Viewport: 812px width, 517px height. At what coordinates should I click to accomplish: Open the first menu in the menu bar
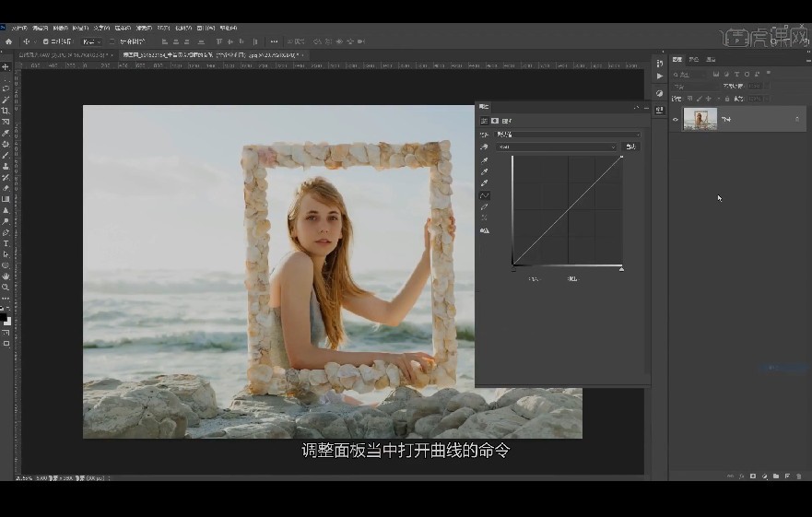click(19, 28)
